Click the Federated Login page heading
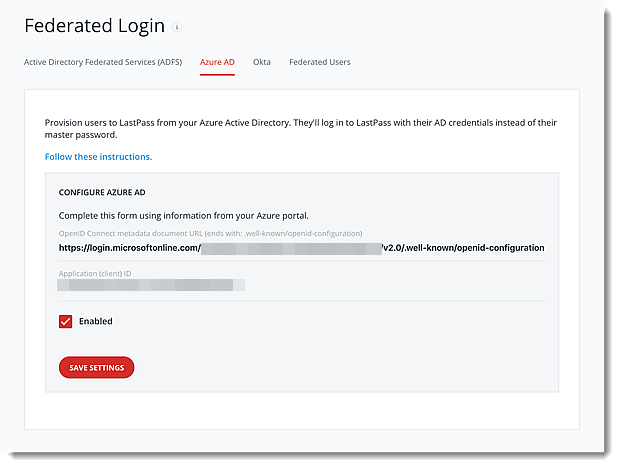This screenshot has height=467, width=619. 95,26
